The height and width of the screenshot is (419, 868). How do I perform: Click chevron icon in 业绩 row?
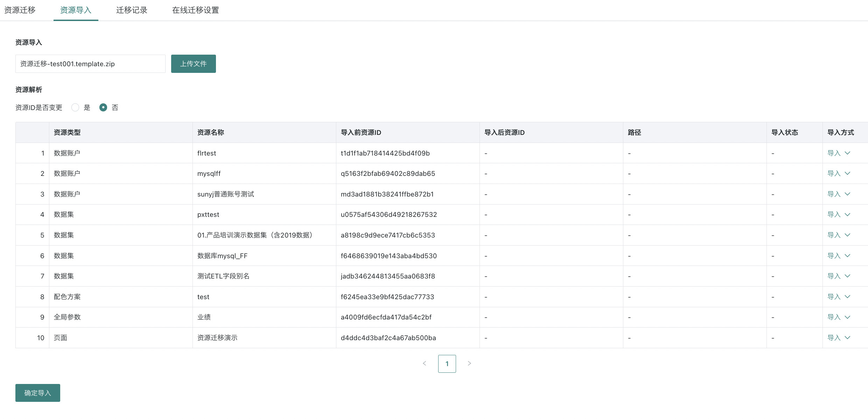[847, 317]
